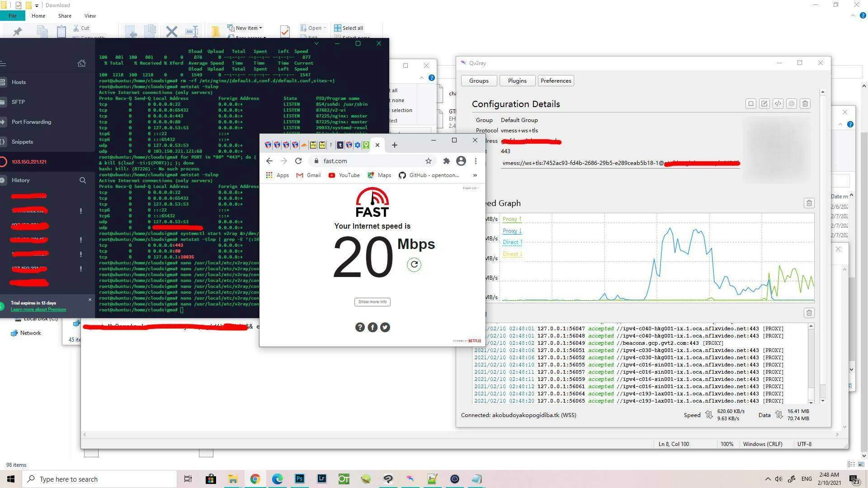
Task: Open the Gmail bookmark
Action: tap(308, 175)
